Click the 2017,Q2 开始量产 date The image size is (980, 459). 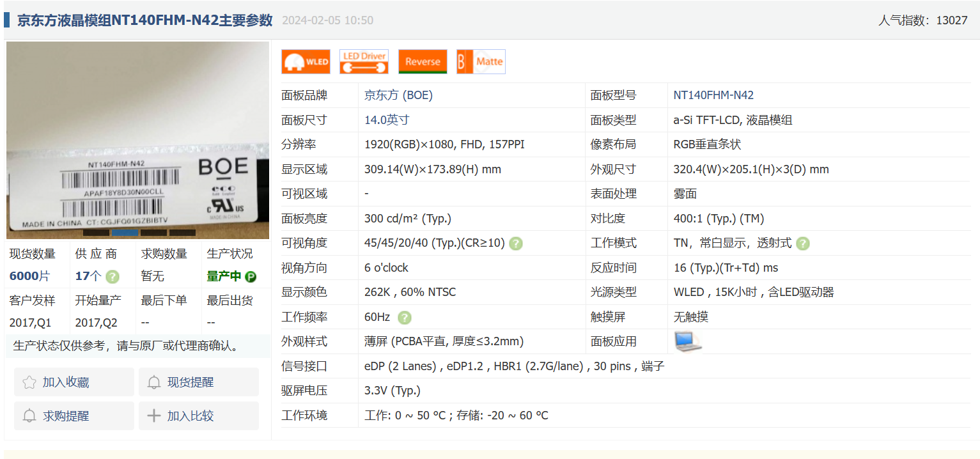tap(97, 323)
